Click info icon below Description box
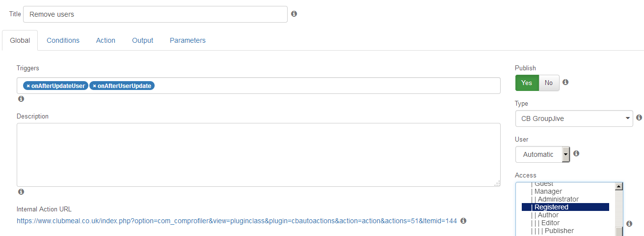 click(x=21, y=192)
